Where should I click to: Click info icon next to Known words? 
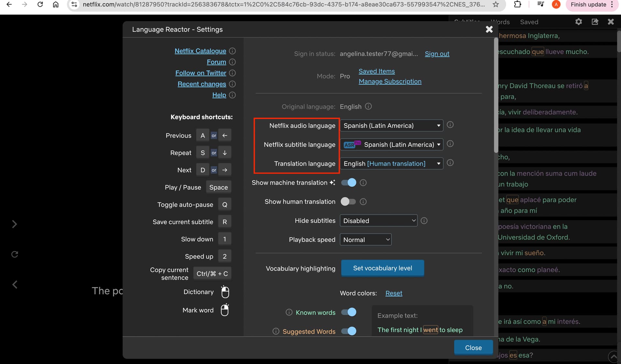click(x=289, y=312)
